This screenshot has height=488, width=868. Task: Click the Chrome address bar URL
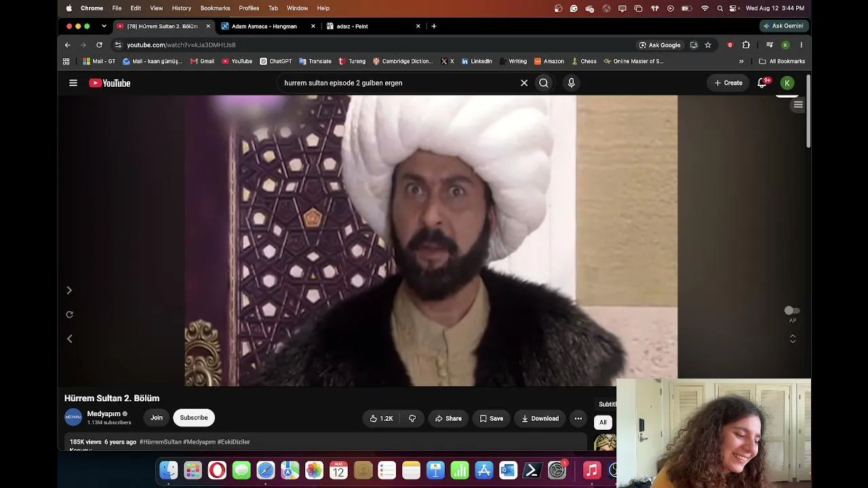click(x=181, y=45)
